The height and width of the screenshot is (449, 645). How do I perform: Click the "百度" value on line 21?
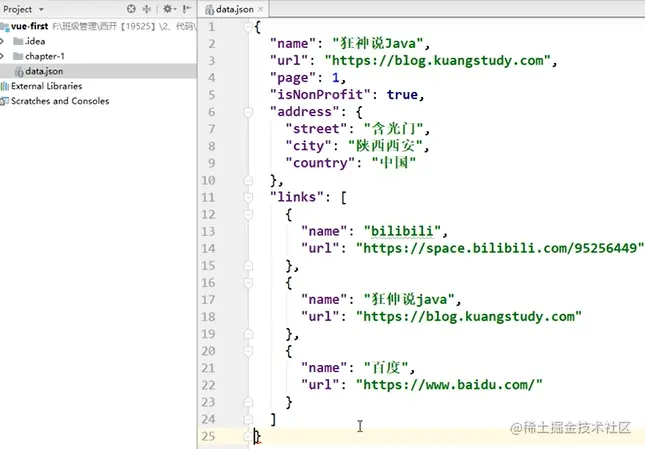(386, 368)
